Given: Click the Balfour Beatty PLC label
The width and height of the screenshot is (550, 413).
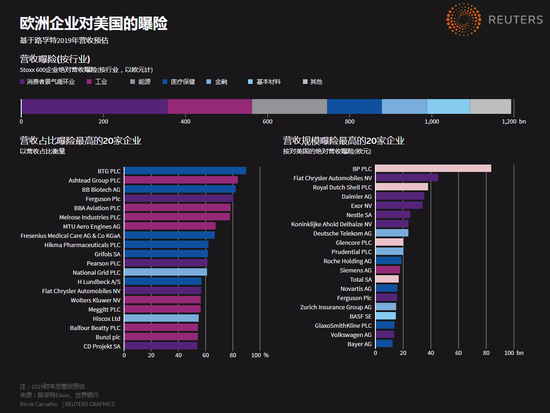Looking at the screenshot, I should pos(95,328).
